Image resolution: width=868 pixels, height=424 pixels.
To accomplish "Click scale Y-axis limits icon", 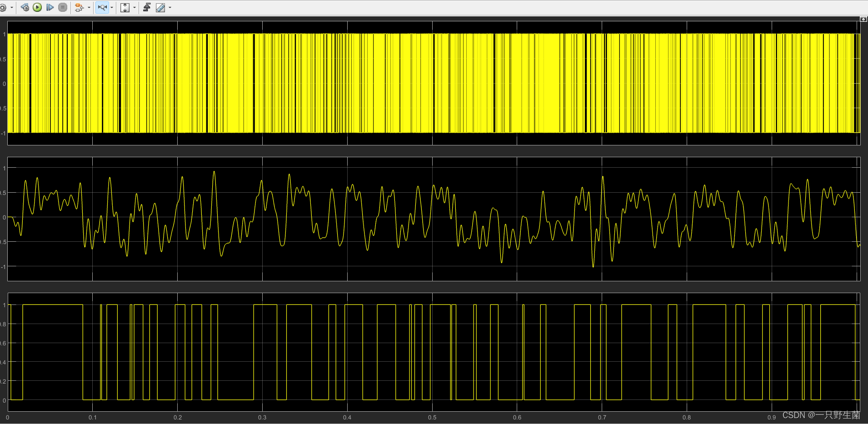I will pyautogui.click(x=125, y=7).
